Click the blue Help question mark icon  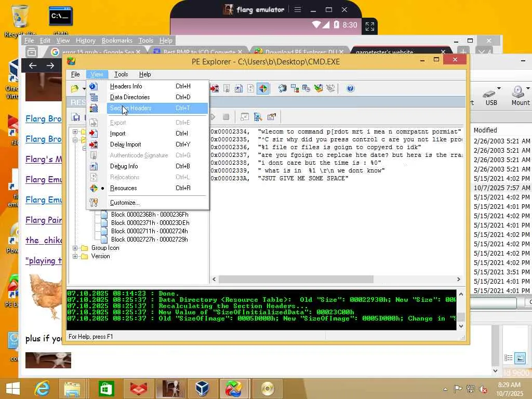[x=351, y=88]
